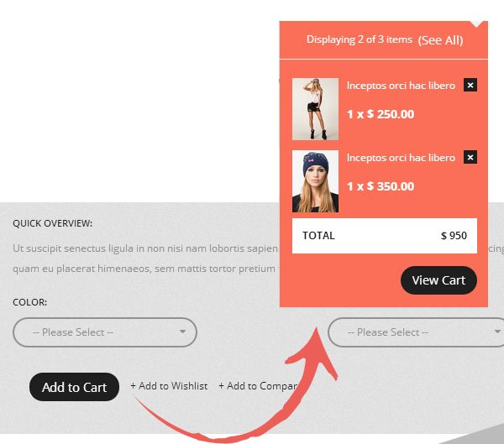Click the View Cart button

point(438,280)
